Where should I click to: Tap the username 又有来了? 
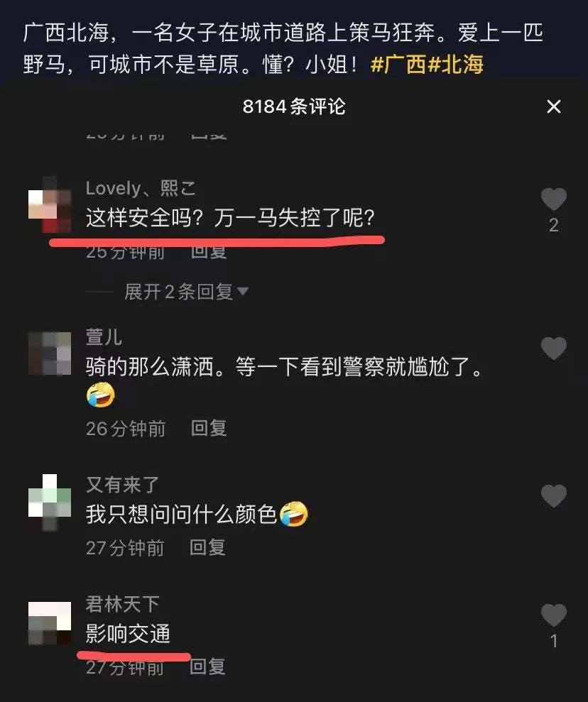click(x=122, y=485)
